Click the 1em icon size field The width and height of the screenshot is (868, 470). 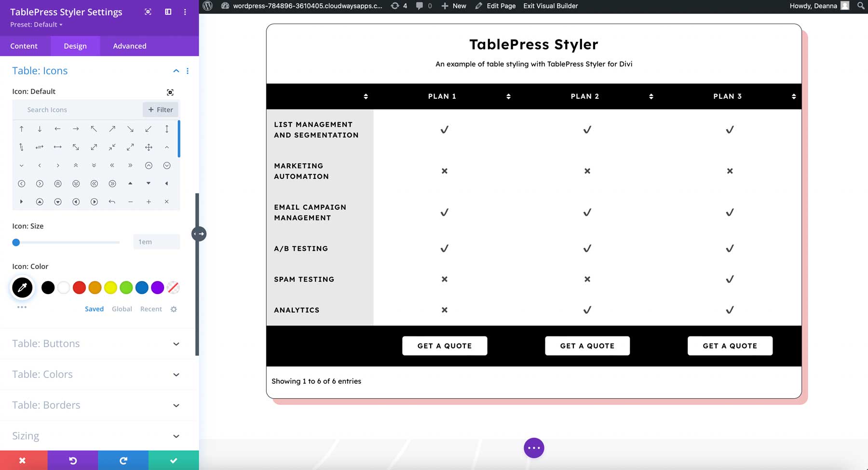(x=157, y=242)
